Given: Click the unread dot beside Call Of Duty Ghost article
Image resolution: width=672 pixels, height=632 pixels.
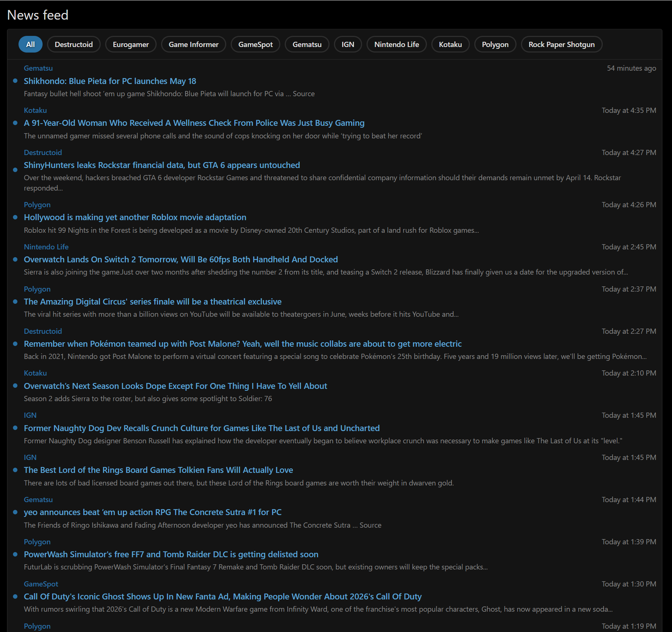Looking at the screenshot, I should (15, 596).
